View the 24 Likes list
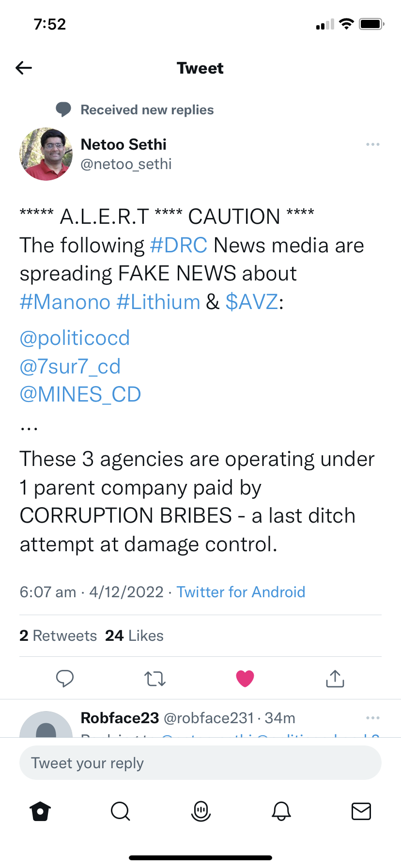The width and height of the screenshot is (401, 868). click(134, 635)
